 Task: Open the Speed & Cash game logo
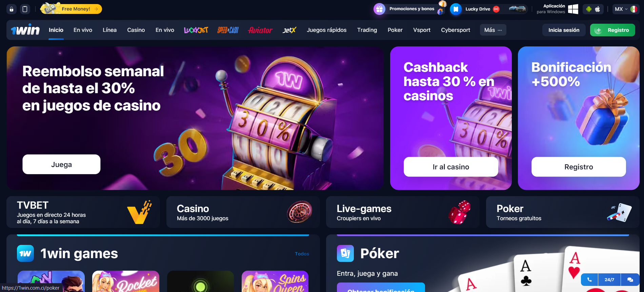click(x=228, y=30)
